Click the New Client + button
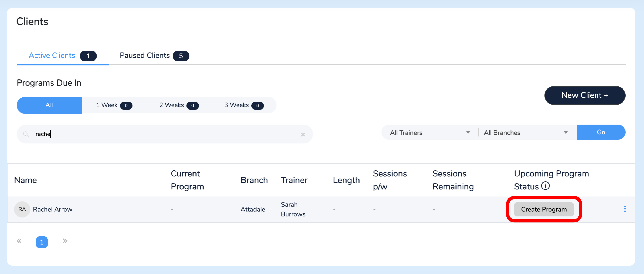 point(585,95)
